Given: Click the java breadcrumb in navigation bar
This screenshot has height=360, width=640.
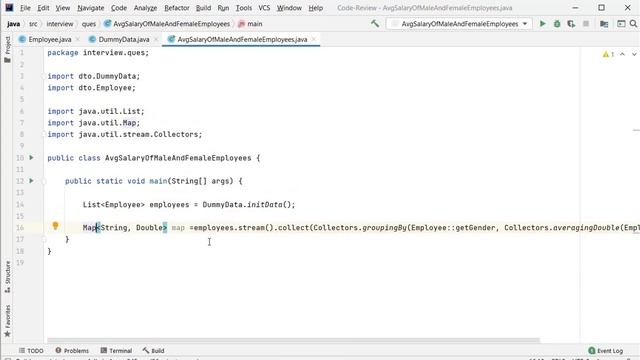Looking at the screenshot, I should [13, 24].
